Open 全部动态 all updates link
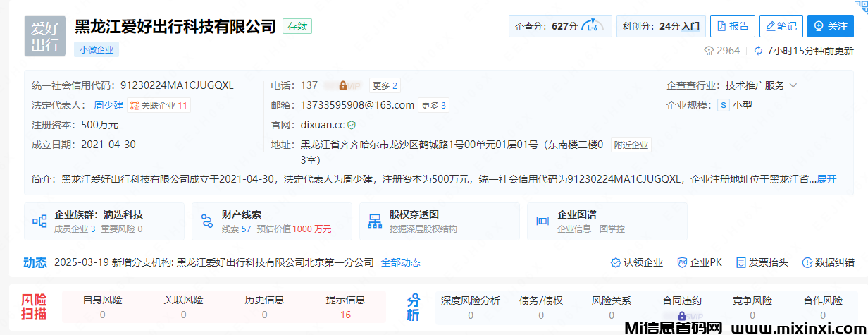 coord(401,262)
